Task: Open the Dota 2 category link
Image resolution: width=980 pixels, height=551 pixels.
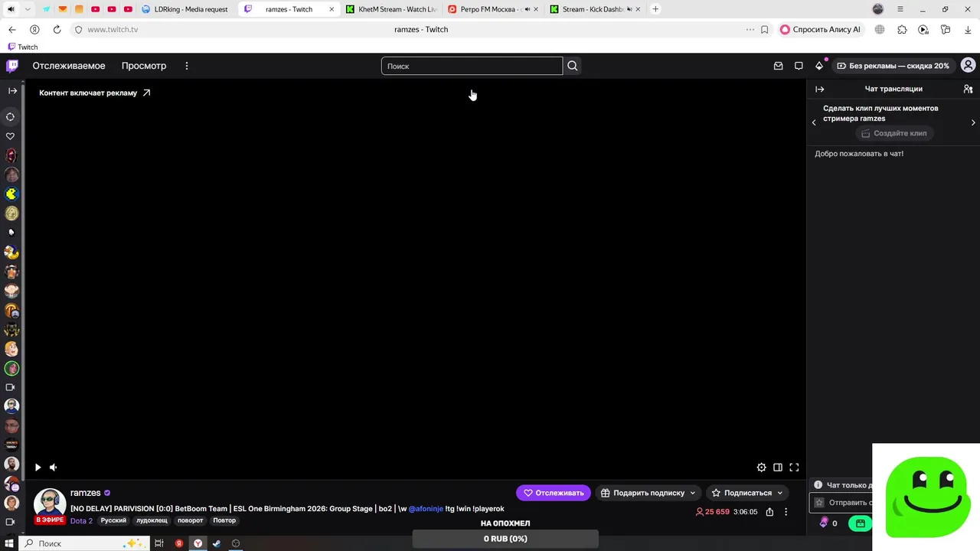Action: click(81, 521)
